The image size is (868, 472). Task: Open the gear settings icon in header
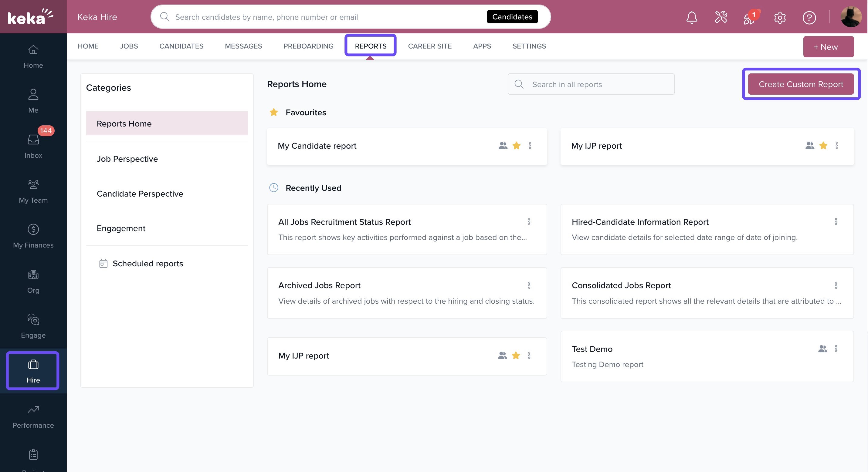point(780,18)
